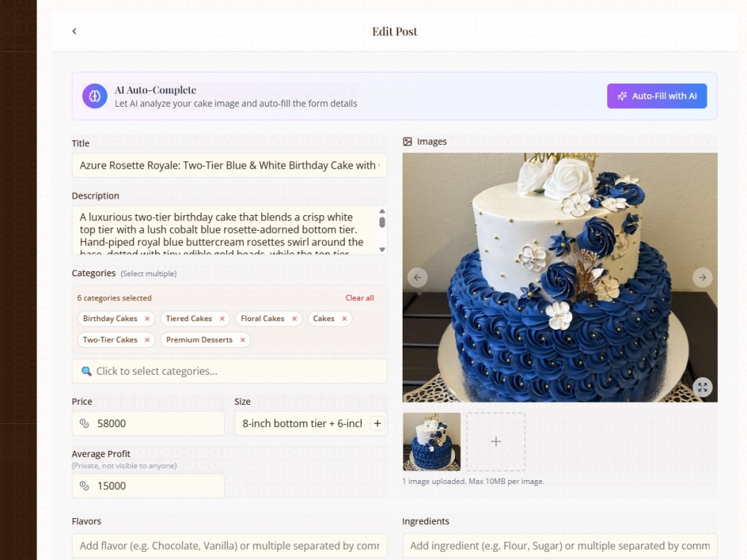Remove the Birthday Cakes category tag
Screen dimensions: 747x560
click(147, 319)
